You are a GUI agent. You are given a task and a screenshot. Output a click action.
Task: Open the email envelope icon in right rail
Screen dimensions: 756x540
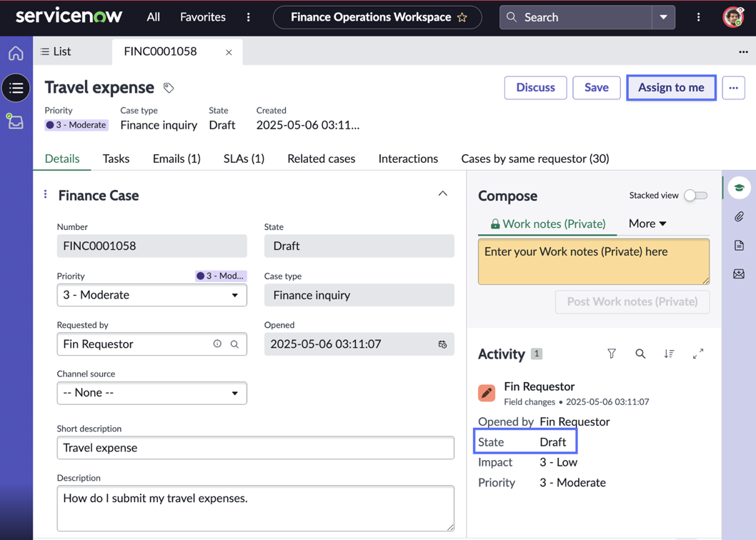(x=739, y=274)
